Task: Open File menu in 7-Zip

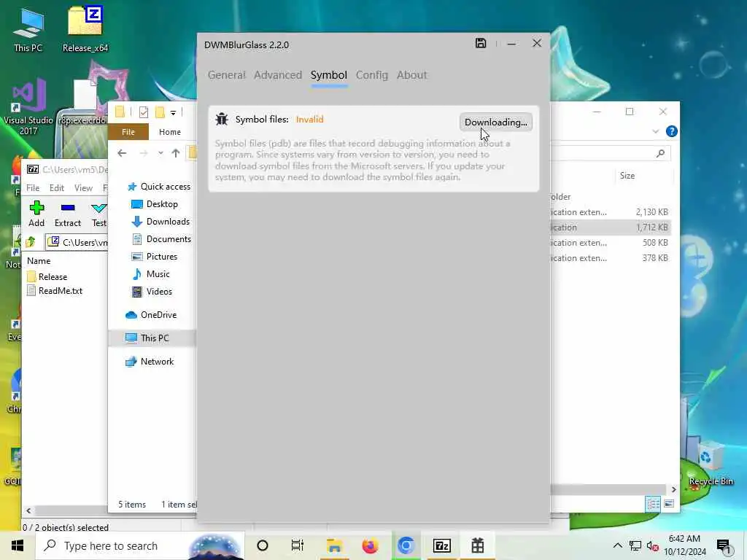Action: (x=33, y=188)
